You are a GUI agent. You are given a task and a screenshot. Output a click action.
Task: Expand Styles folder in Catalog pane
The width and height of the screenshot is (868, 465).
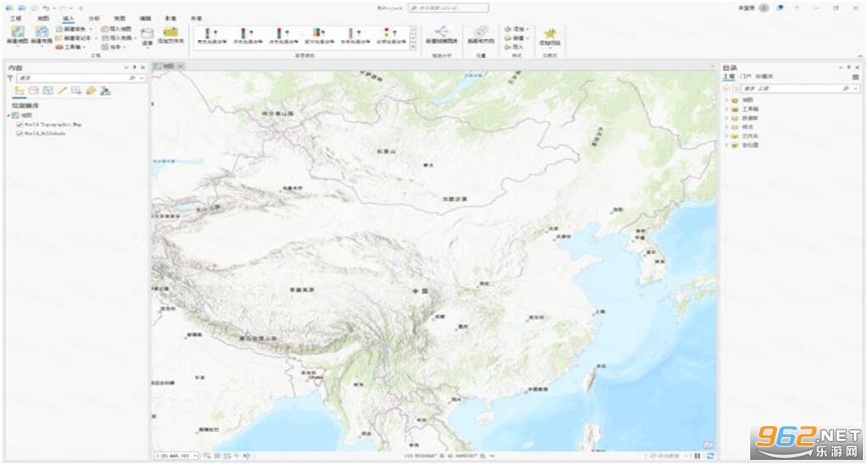tap(726, 127)
